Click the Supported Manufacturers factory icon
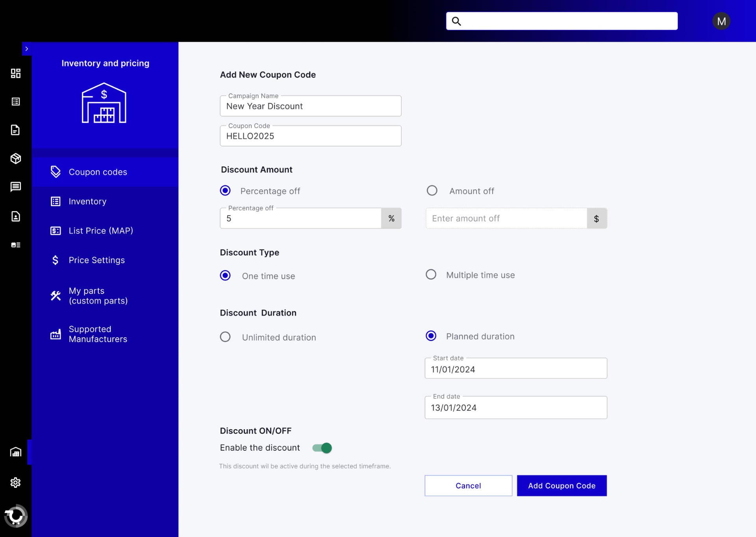The width and height of the screenshot is (756, 537). point(56,334)
